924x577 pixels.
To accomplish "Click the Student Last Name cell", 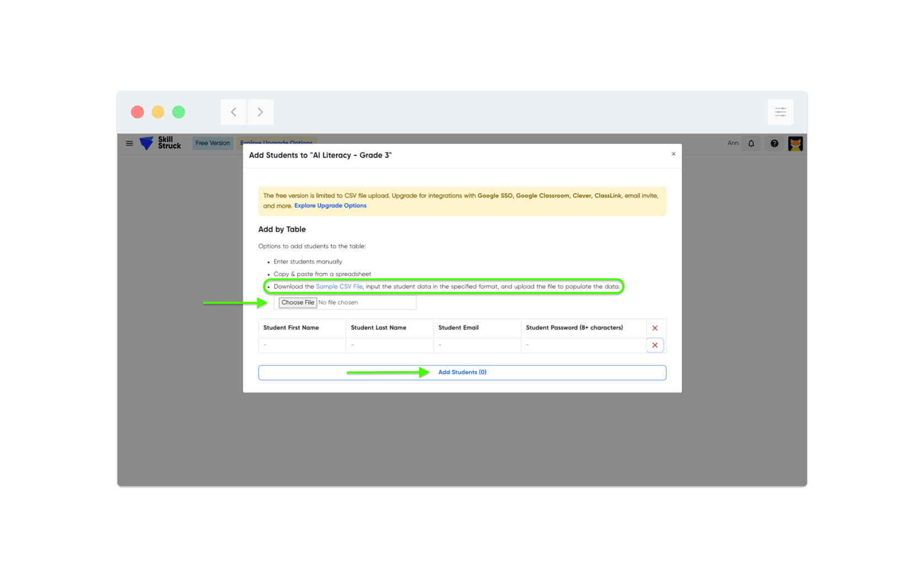I will [x=389, y=345].
